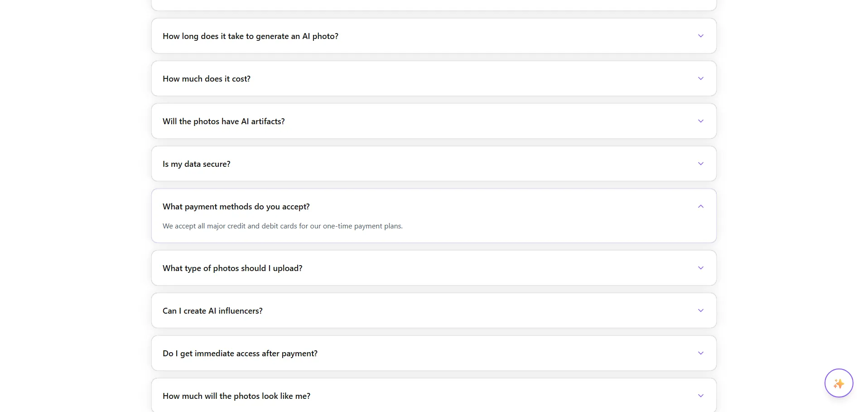Image resolution: width=868 pixels, height=412 pixels.
Task: Expand "Will the photos have AI artifacts?"
Action: pyautogui.click(x=224, y=121)
